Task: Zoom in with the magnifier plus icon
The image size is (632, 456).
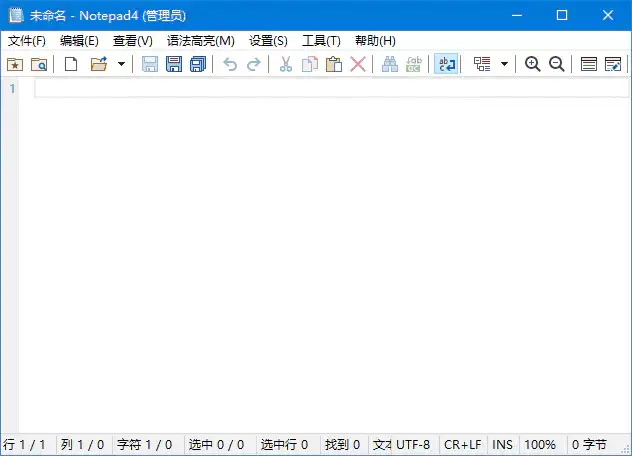Action: [x=532, y=64]
